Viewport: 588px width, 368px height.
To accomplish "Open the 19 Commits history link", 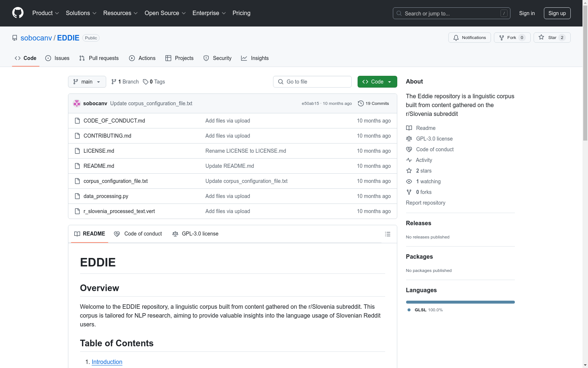I will tap(373, 103).
